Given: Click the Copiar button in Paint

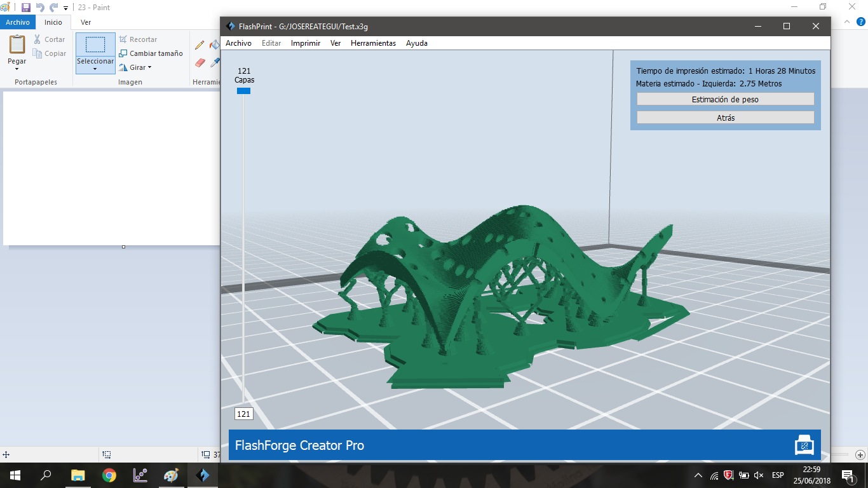Looking at the screenshot, I should point(50,53).
